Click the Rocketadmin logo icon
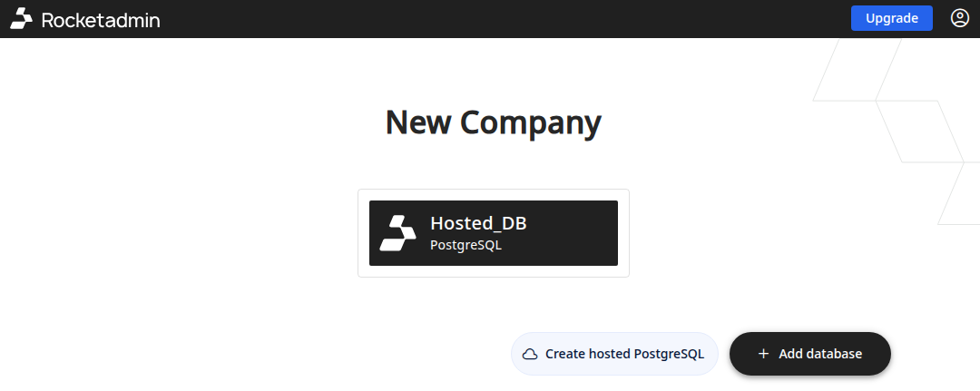 click(x=22, y=19)
